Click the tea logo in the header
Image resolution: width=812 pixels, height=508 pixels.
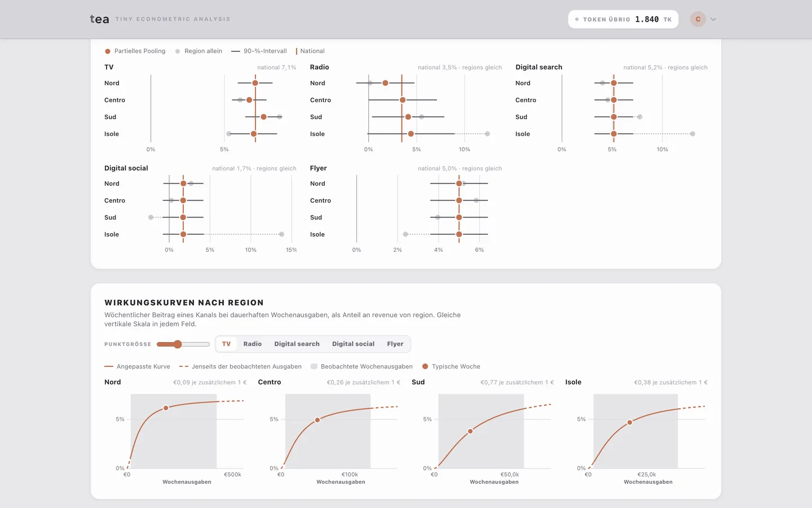tap(100, 19)
